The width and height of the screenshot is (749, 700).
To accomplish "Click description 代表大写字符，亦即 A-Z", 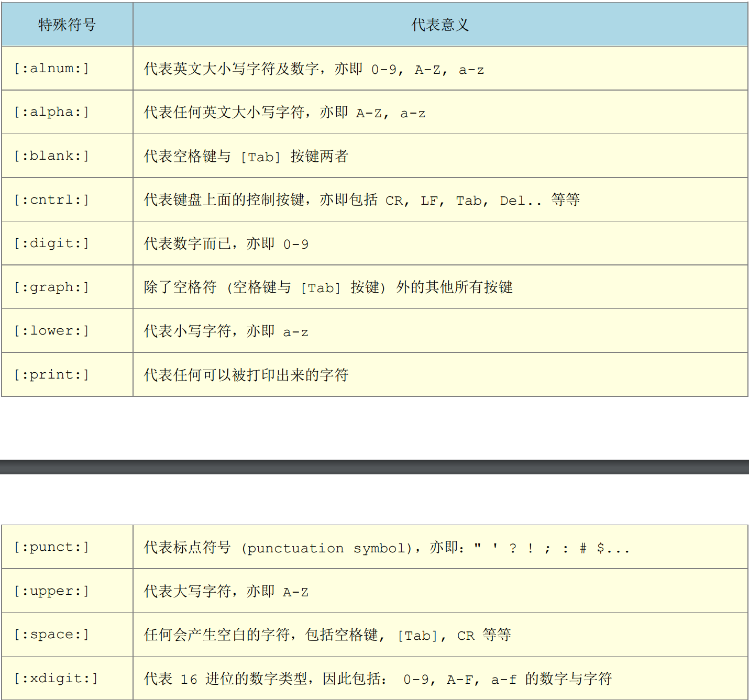I will [440, 591].
